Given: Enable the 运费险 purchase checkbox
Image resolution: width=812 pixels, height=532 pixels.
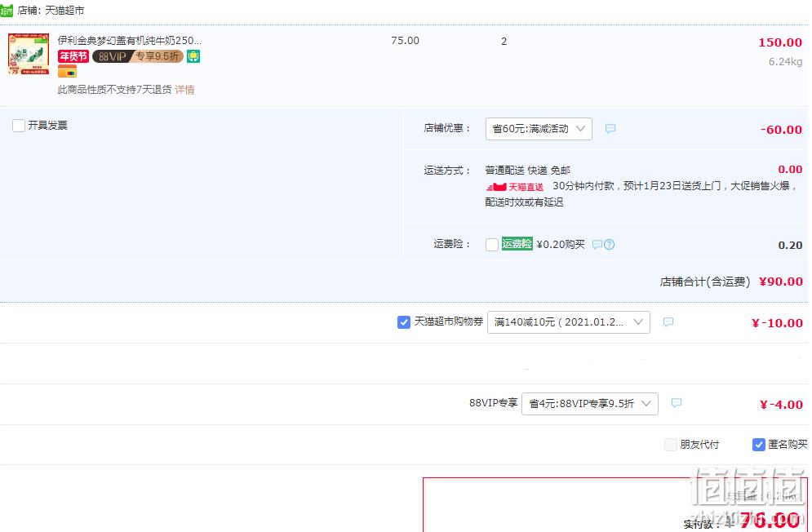Looking at the screenshot, I should click(x=492, y=245).
